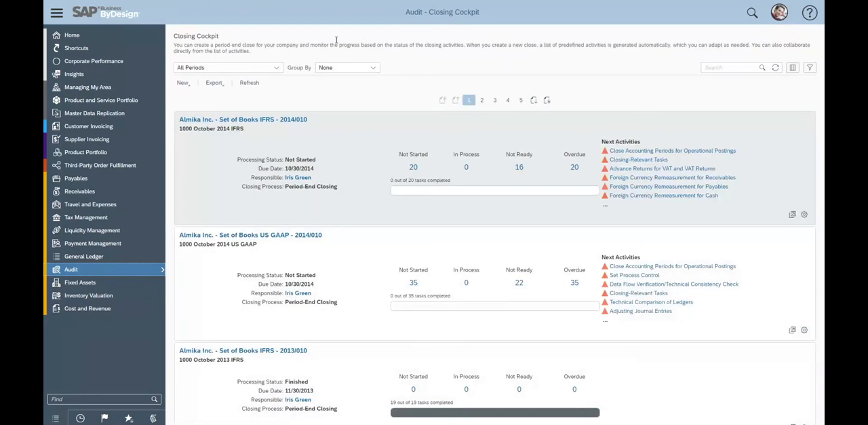Click progress bar of IFRS 2014/010
The height and width of the screenshot is (425, 868).
click(495, 190)
